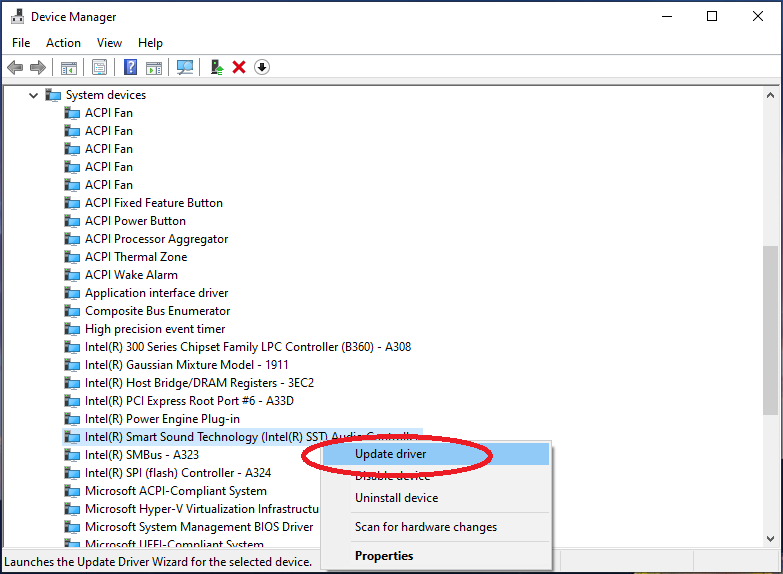The height and width of the screenshot is (574, 783).
Task: Click the icon beside Intel(R) Gaussian Mixture Model
Action: pos(72,365)
